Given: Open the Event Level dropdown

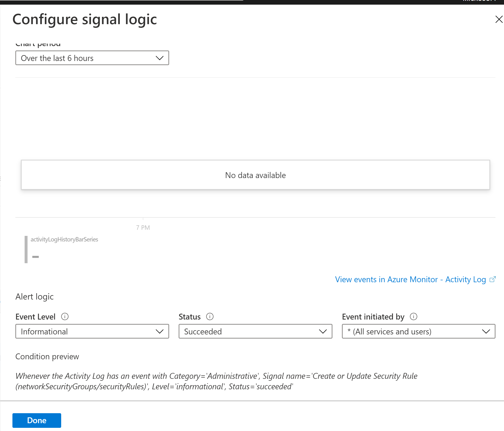Looking at the screenshot, I should pos(92,331).
